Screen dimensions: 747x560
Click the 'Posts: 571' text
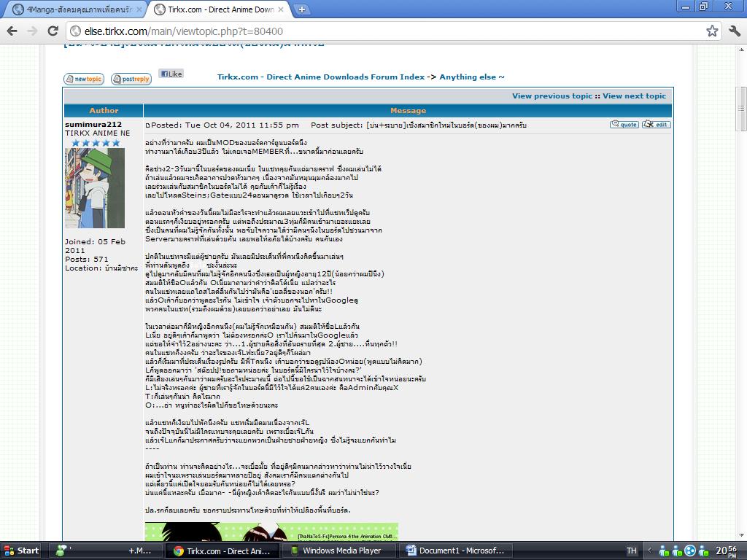(87, 259)
